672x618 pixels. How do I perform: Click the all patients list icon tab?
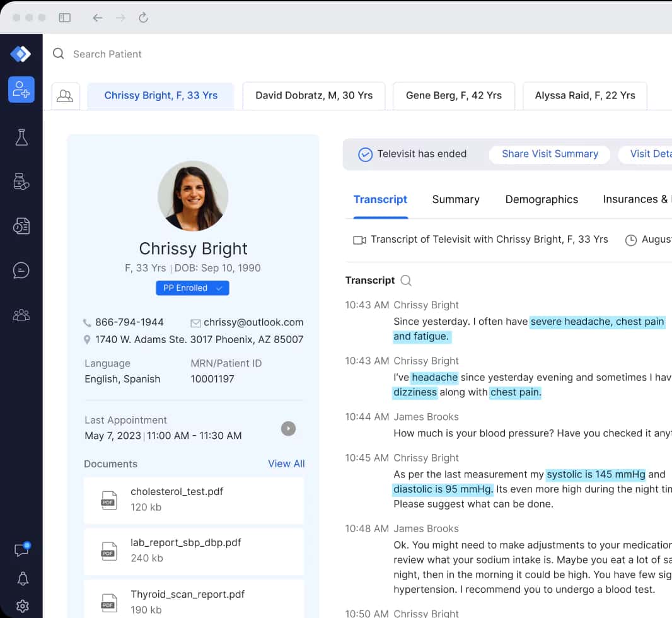click(65, 96)
